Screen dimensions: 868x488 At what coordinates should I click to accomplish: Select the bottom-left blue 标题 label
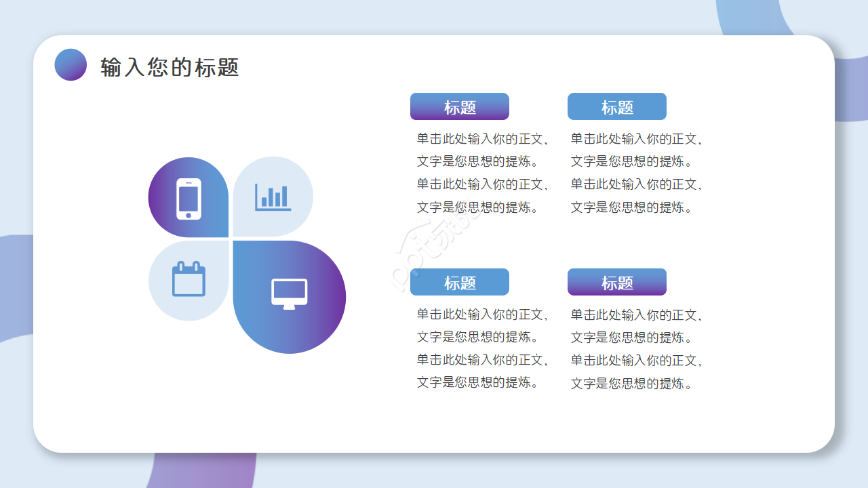pos(460,282)
